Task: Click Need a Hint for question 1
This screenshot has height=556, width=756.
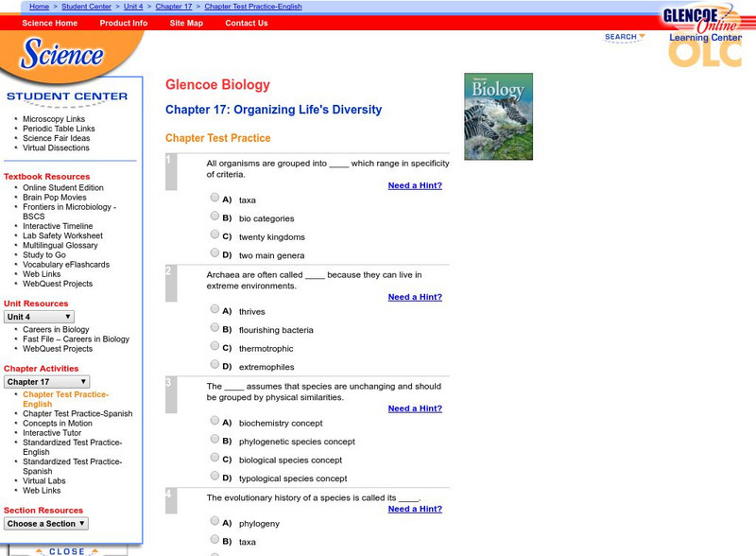Action: [415, 185]
